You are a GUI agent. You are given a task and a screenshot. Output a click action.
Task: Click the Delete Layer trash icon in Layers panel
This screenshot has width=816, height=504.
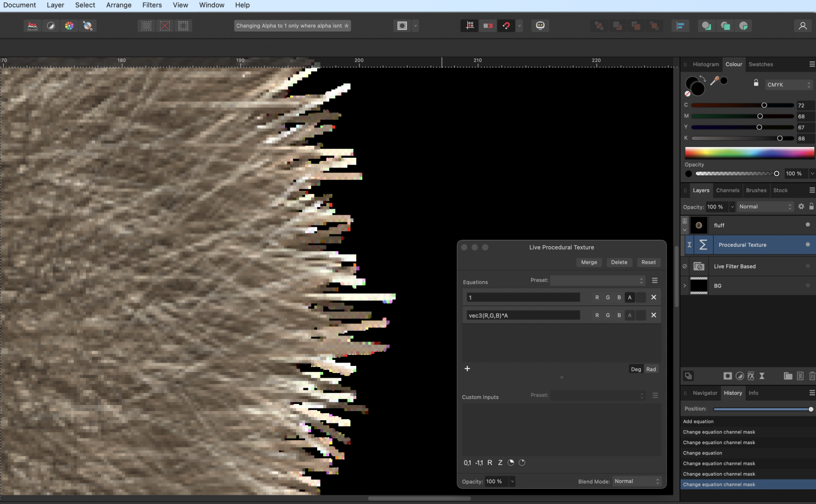[x=812, y=376]
